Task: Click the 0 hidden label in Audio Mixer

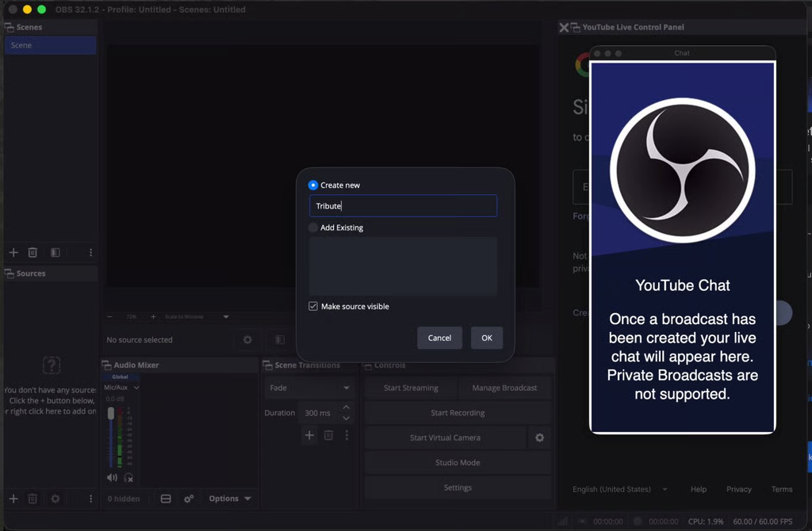Action: (x=124, y=499)
